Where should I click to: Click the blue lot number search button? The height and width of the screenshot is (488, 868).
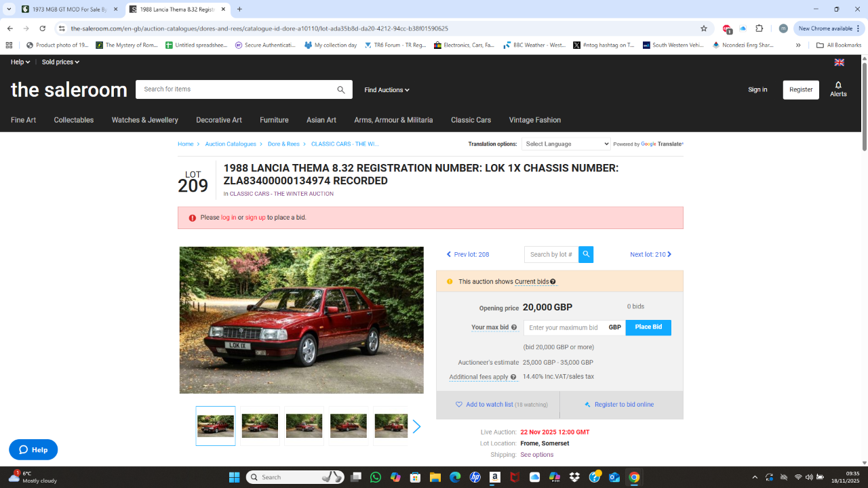point(586,254)
